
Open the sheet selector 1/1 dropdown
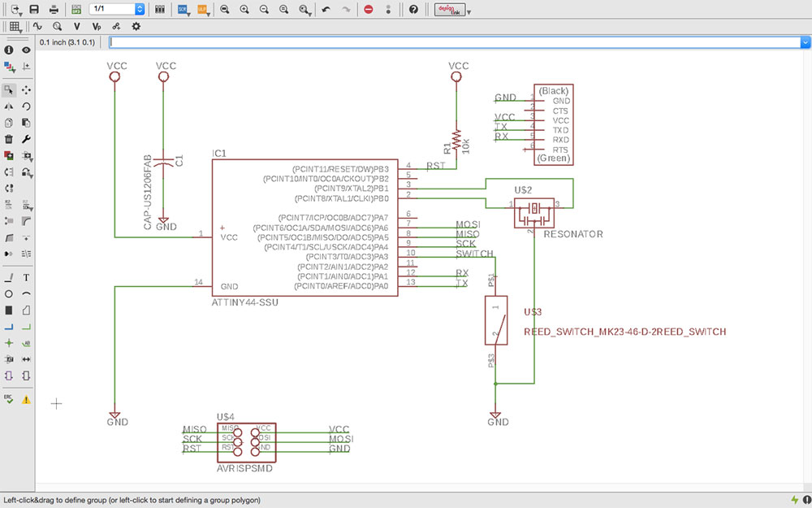coord(140,10)
